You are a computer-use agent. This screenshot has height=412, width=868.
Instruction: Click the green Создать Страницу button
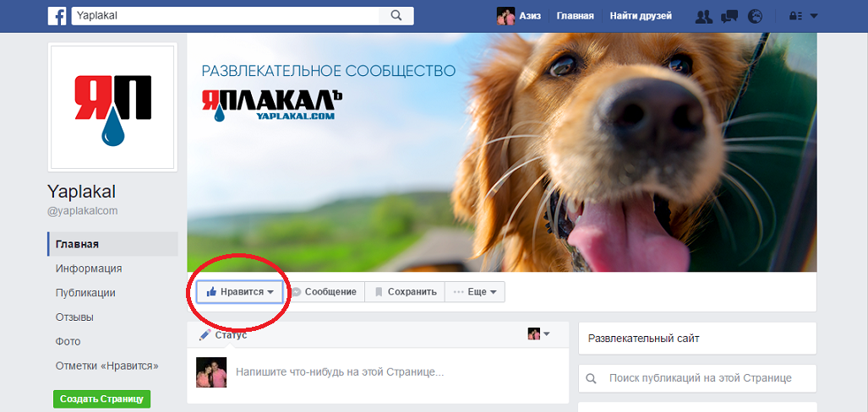(x=102, y=399)
